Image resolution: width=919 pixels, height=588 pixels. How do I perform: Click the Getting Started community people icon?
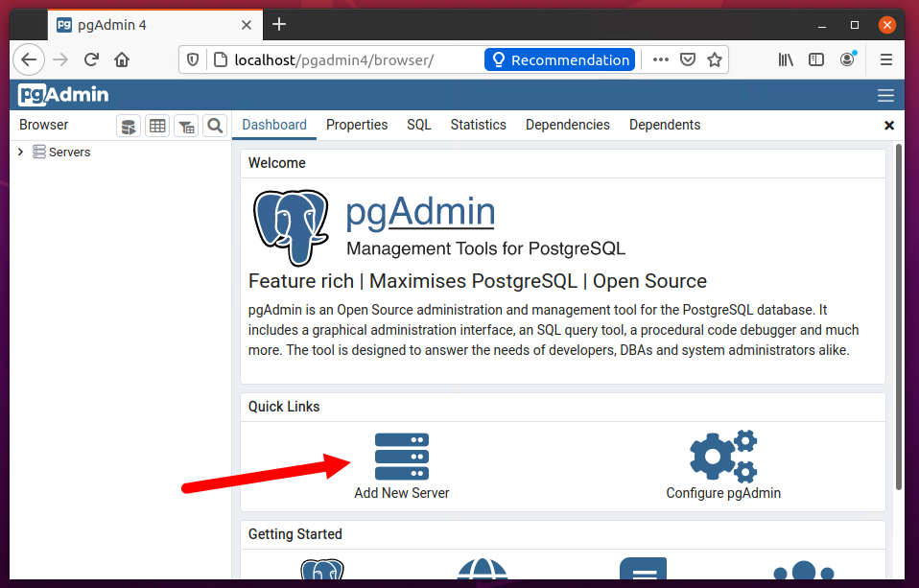pyautogui.click(x=804, y=571)
